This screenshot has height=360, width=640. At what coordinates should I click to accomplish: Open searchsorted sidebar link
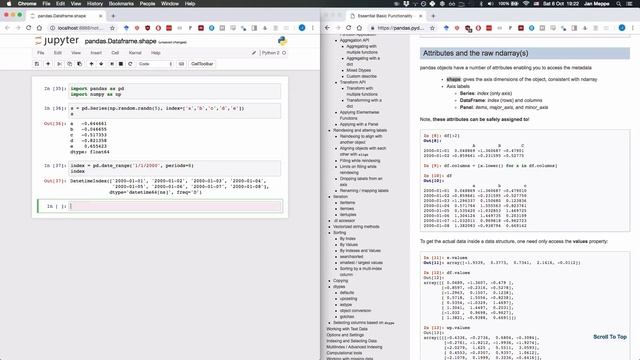click(351, 257)
